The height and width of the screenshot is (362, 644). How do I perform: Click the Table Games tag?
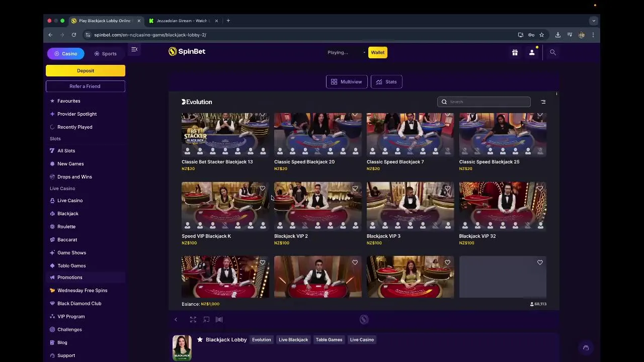coord(329,340)
